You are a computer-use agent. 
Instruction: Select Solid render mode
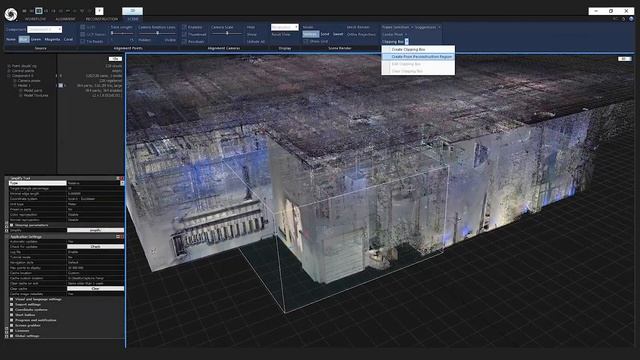(x=325, y=34)
